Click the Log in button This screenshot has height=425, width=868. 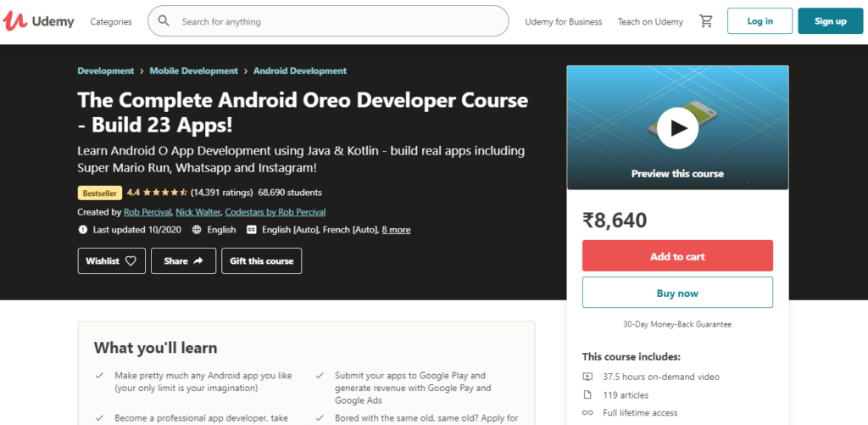tap(760, 21)
